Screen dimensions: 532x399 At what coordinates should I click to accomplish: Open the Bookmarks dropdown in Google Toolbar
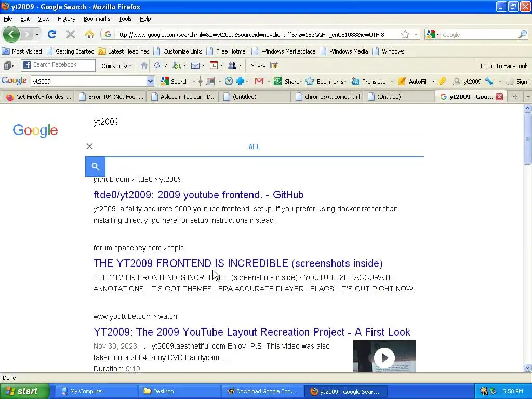pos(331,81)
